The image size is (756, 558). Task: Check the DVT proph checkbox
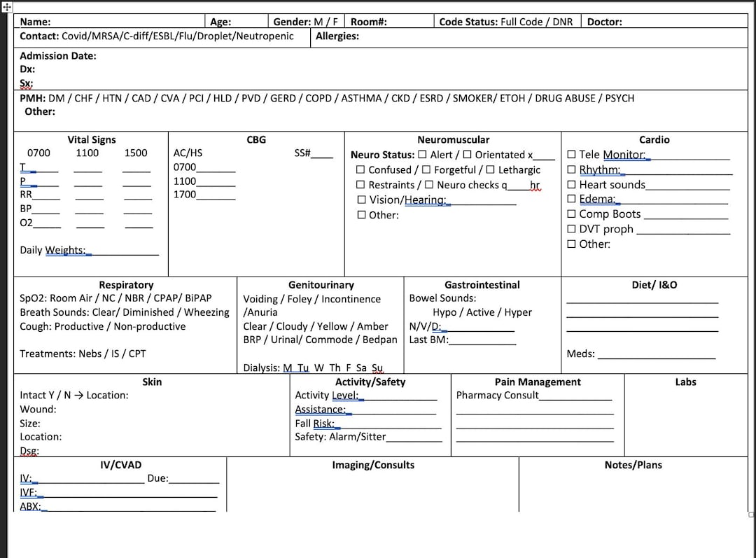click(572, 229)
